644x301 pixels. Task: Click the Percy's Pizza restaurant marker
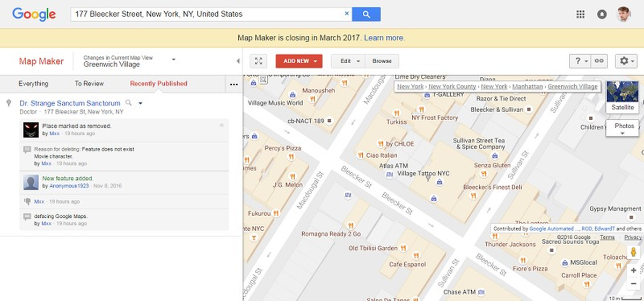[290, 157]
